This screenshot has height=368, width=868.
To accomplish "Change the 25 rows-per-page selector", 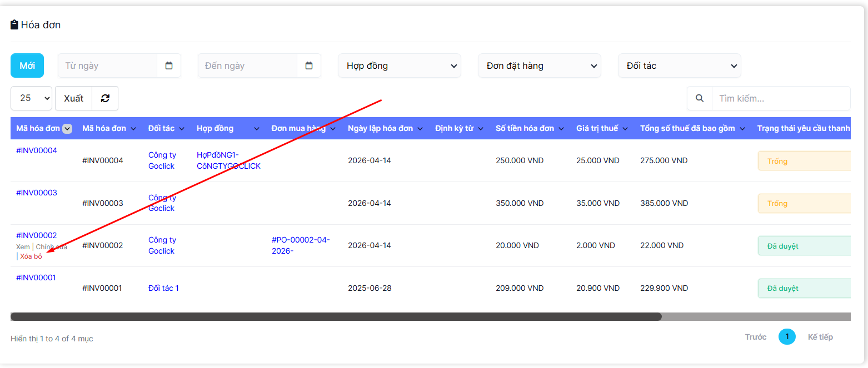I will click(x=31, y=98).
